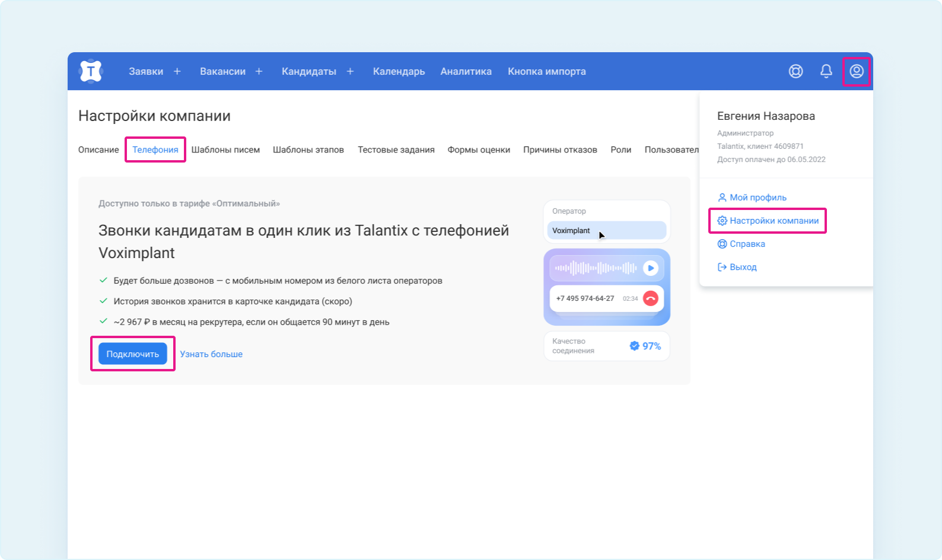This screenshot has width=942, height=560.
Task: Click the play button in call illustration
Action: [x=651, y=268]
